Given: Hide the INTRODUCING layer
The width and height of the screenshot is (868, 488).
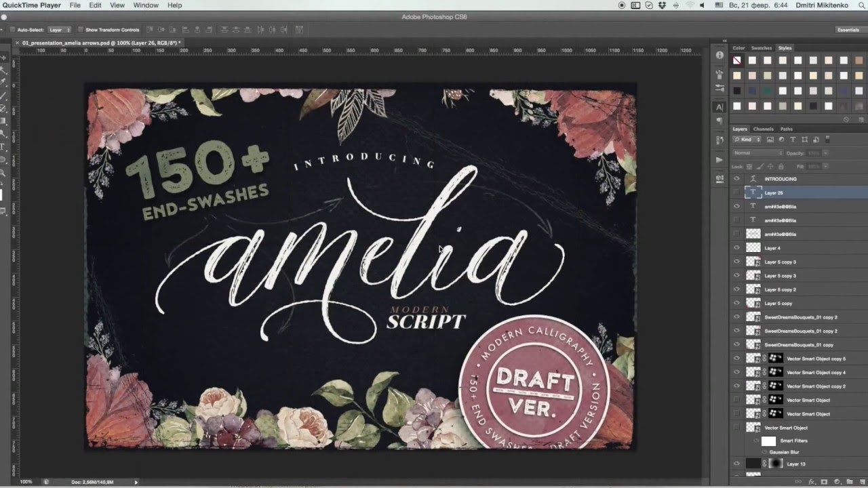Looking at the screenshot, I should click(x=736, y=179).
